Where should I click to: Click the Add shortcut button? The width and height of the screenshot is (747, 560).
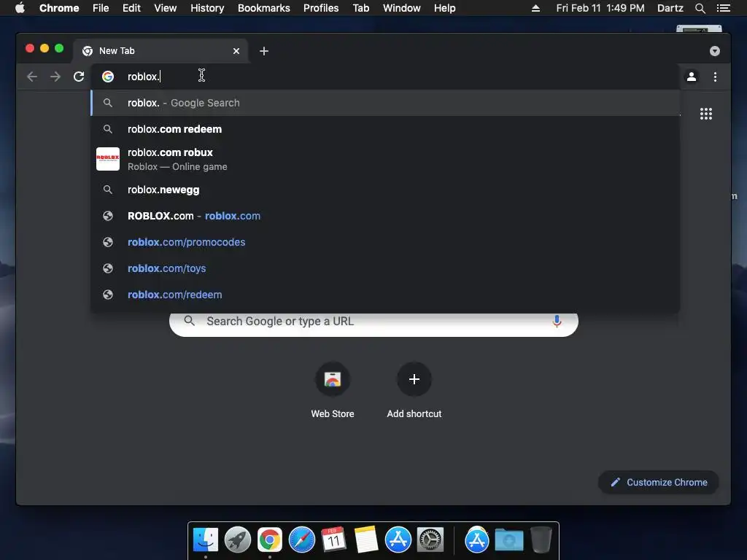414,390
